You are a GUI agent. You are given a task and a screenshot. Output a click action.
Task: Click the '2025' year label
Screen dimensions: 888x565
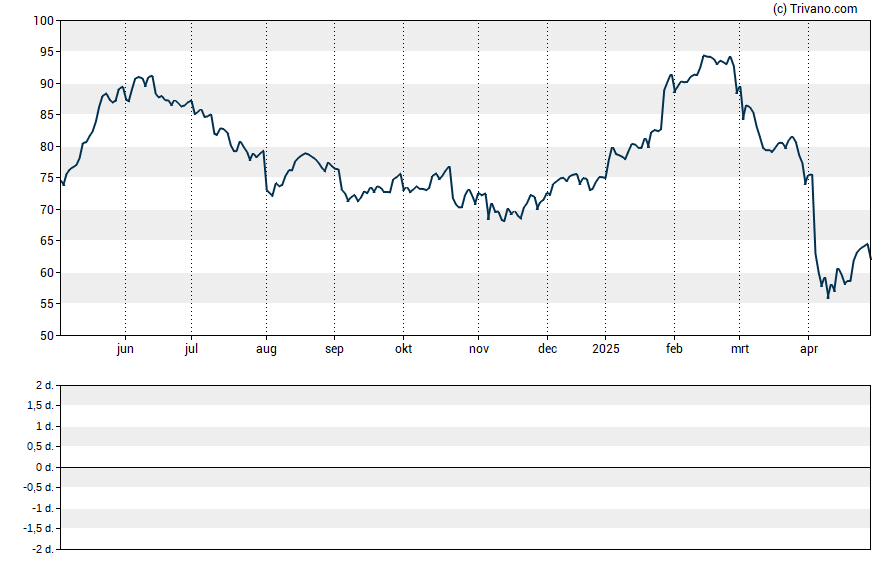[x=605, y=349]
